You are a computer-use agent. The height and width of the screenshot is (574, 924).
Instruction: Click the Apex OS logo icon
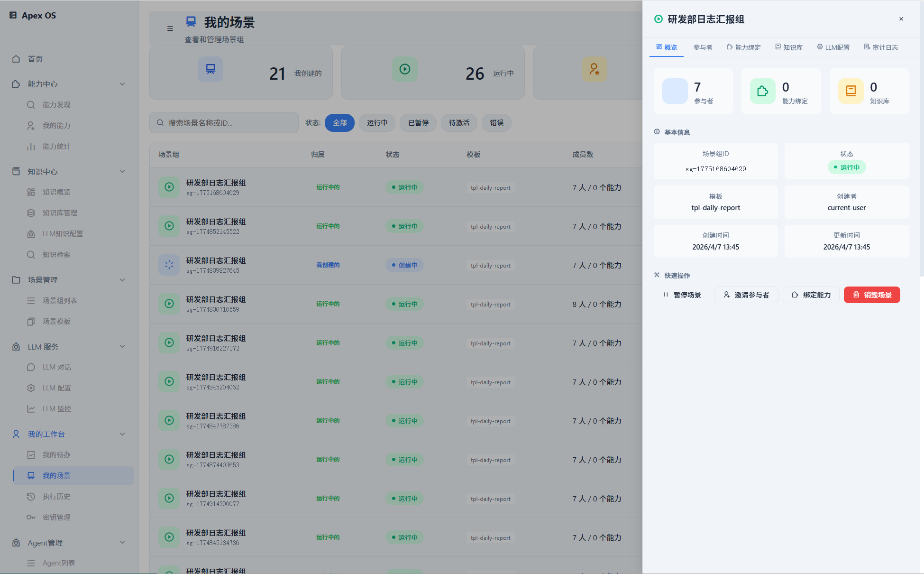pyautogui.click(x=13, y=15)
